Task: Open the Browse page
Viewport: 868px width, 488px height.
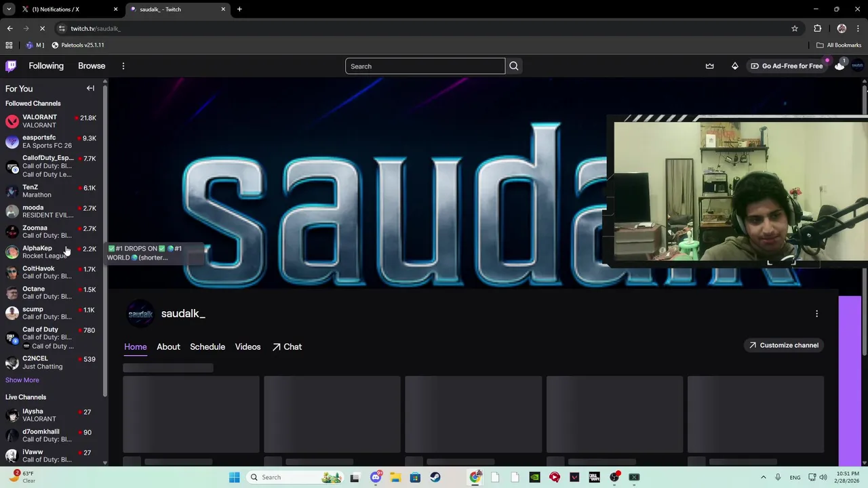Action: [92, 66]
